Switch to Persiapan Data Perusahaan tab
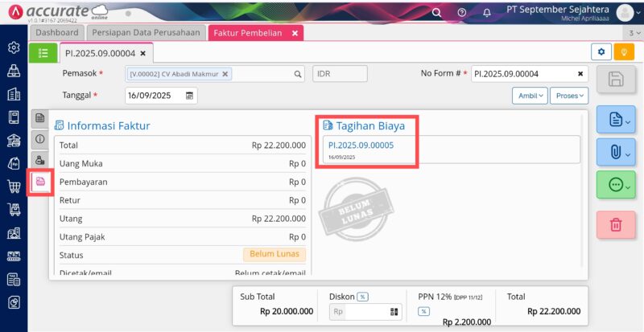The image size is (644, 332). pos(146,33)
